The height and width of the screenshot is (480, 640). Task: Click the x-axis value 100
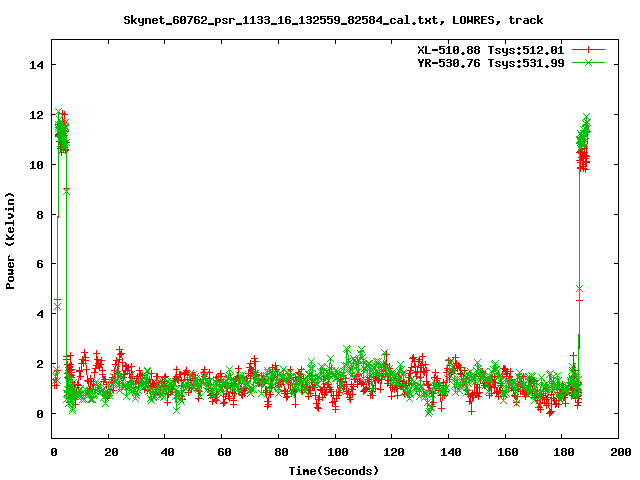(338, 452)
